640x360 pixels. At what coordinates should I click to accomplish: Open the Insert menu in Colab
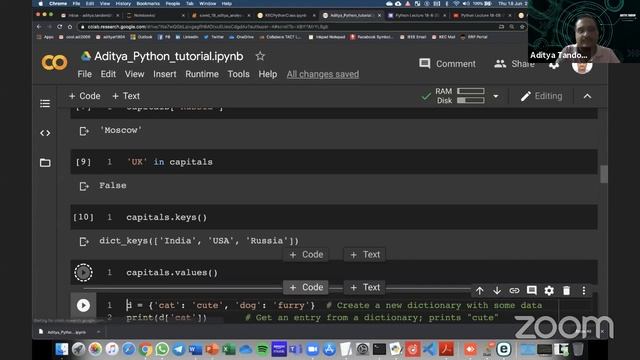[164, 74]
